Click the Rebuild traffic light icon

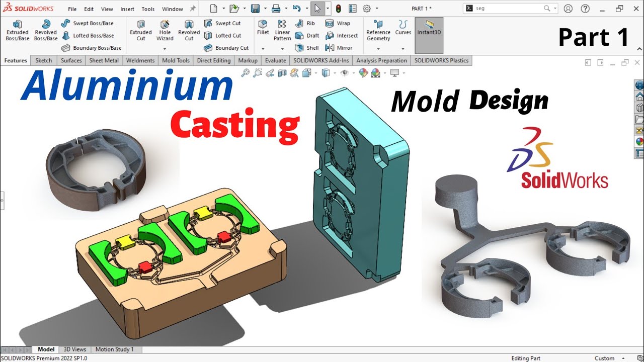coord(339,9)
